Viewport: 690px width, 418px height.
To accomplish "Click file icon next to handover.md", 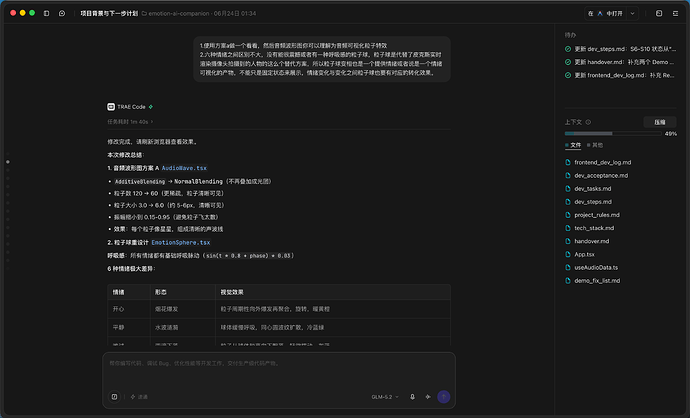I will (x=568, y=241).
